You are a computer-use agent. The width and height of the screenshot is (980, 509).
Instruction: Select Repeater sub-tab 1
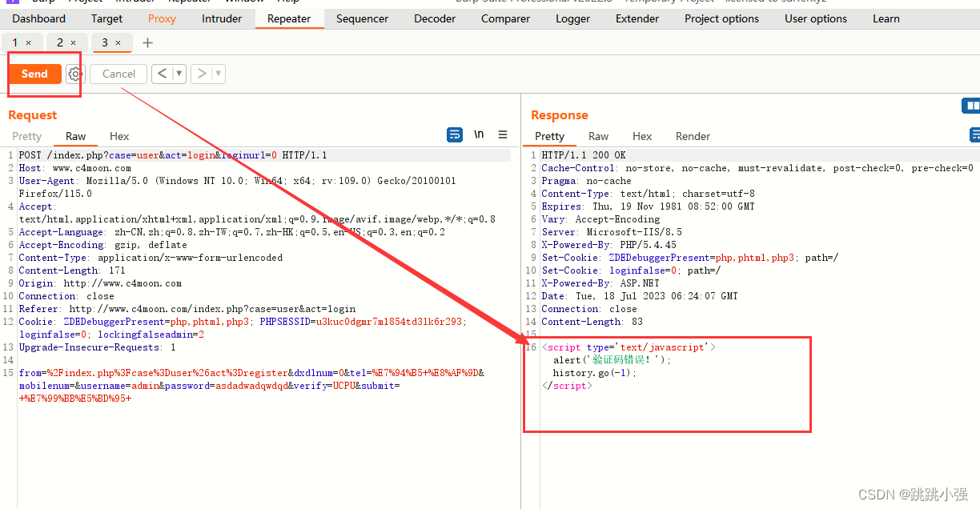(14, 42)
